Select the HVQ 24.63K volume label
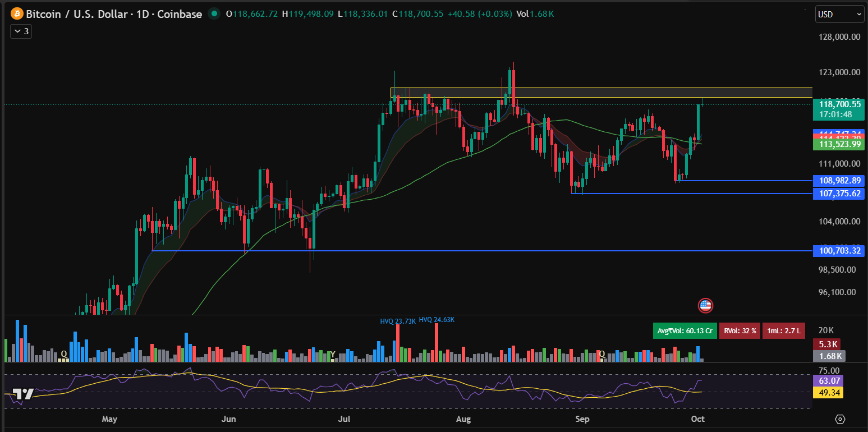 (x=436, y=320)
